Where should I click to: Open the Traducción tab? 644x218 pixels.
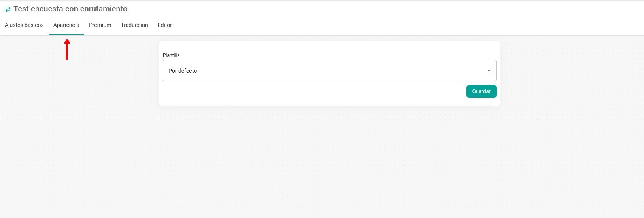[134, 25]
